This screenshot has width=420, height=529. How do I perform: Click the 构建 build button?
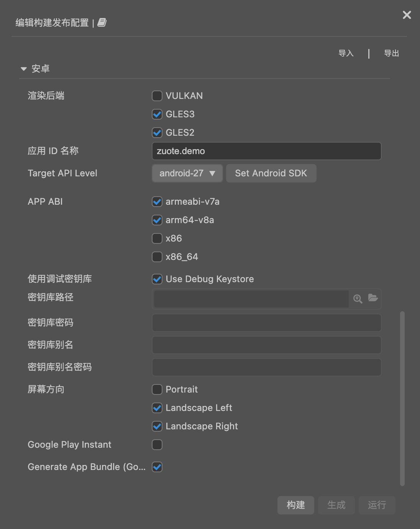click(295, 505)
